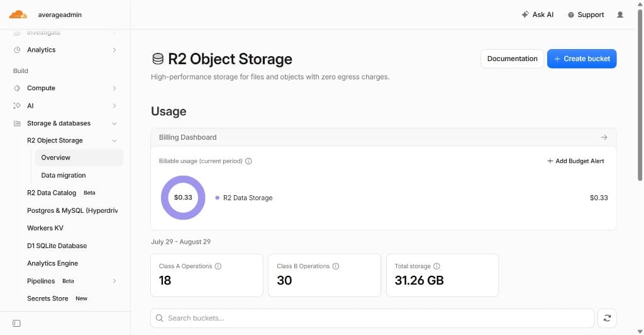Open Workers KV in sidebar
This screenshot has height=335, width=644.
(x=45, y=228)
